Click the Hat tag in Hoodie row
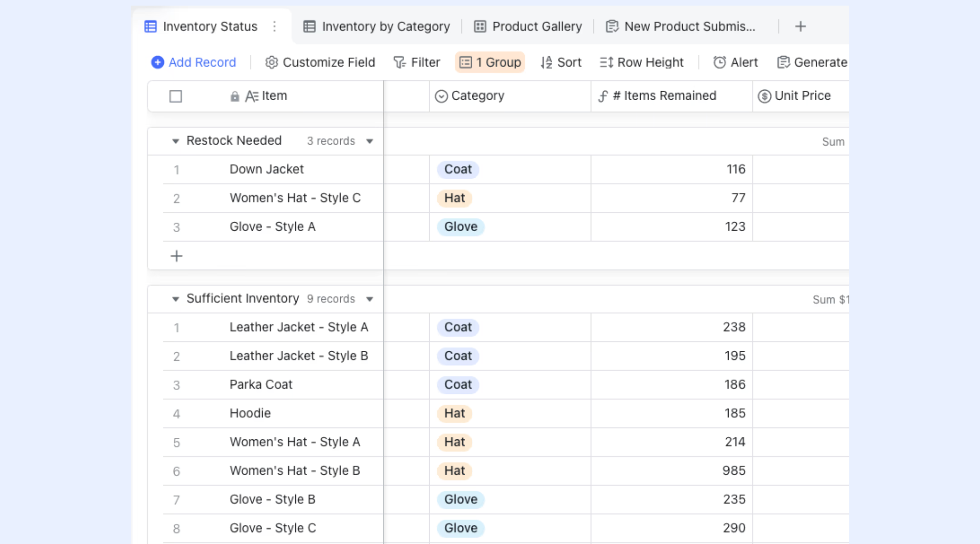This screenshot has width=980, height=544. point(455,413)
